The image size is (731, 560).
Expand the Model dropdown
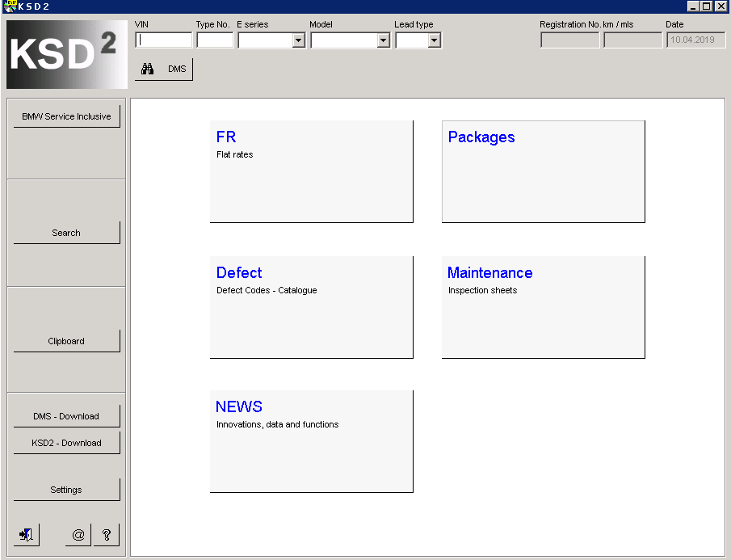pyautogui.click(x=383, y=40)
